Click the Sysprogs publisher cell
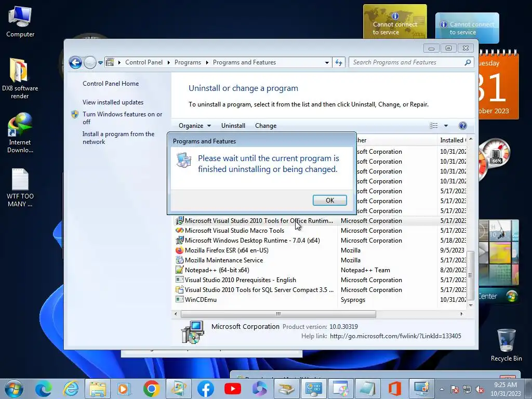 353,300
